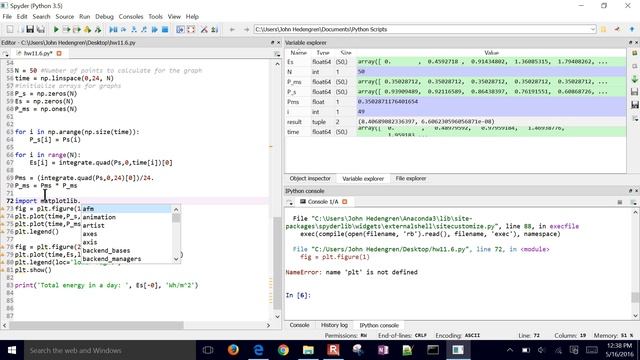Viewport: 640px width, 360px height.
Task: Open the Consoles menu
Action: pyautogui.click(x=131, y=17)
